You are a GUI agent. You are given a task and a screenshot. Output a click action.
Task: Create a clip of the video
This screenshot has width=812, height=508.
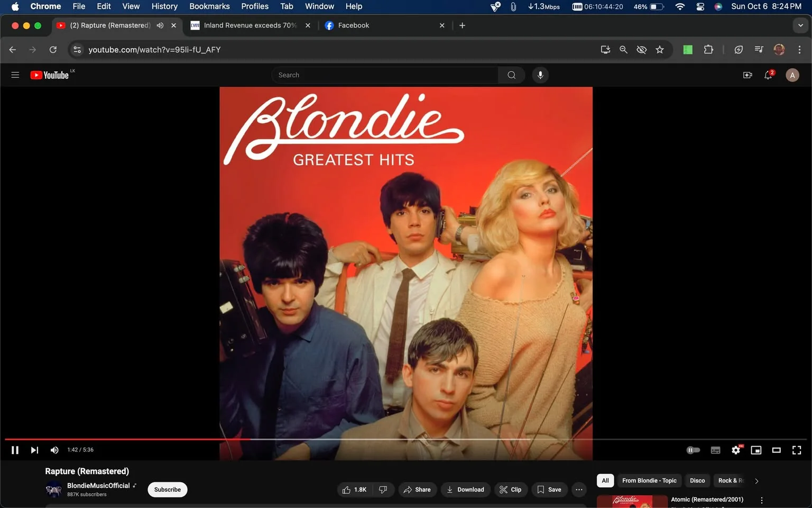coord(511,489)
